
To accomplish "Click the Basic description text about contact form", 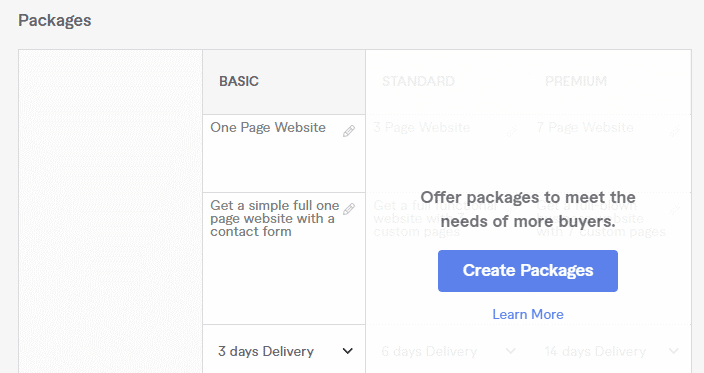I will click(275, 219).
